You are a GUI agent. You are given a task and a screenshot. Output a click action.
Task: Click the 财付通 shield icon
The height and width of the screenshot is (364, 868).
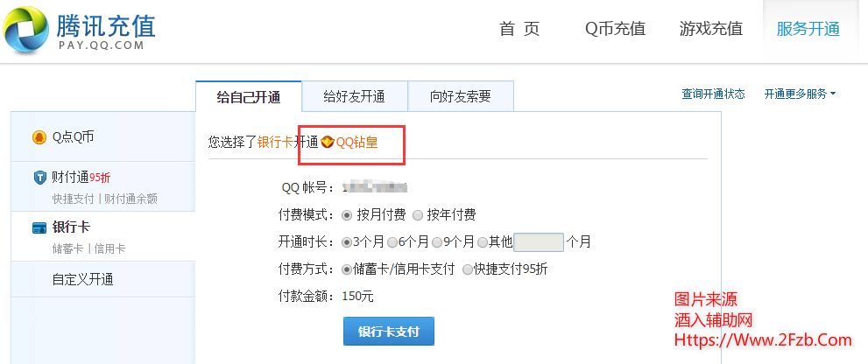click(39, 178)
